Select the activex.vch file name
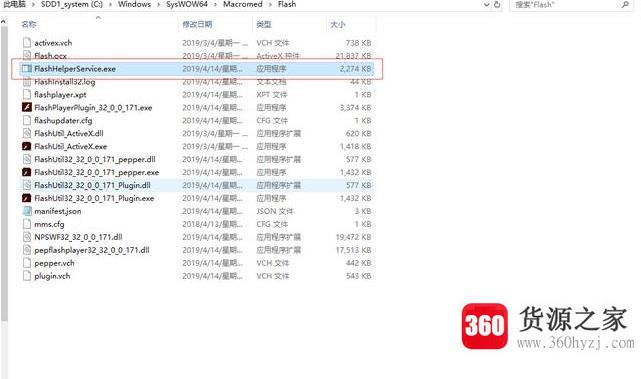The height and width of the screenshot is (379, 641). tap(53, 43)
